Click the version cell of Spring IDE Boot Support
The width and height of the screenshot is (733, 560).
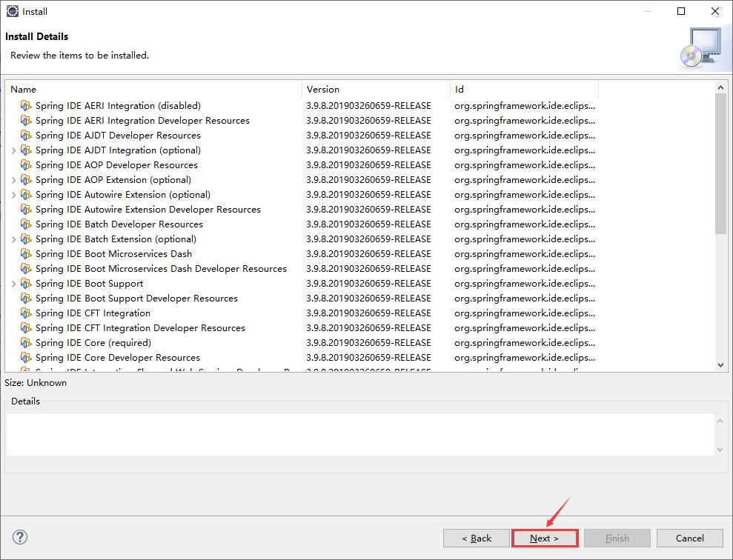tap(369, 284)
